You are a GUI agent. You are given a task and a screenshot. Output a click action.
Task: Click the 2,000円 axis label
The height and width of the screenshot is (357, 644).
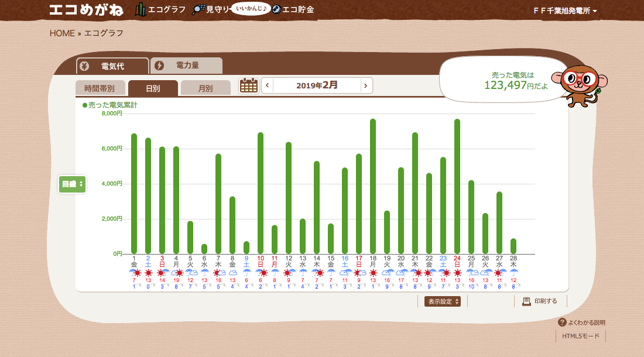pos(112,219)
